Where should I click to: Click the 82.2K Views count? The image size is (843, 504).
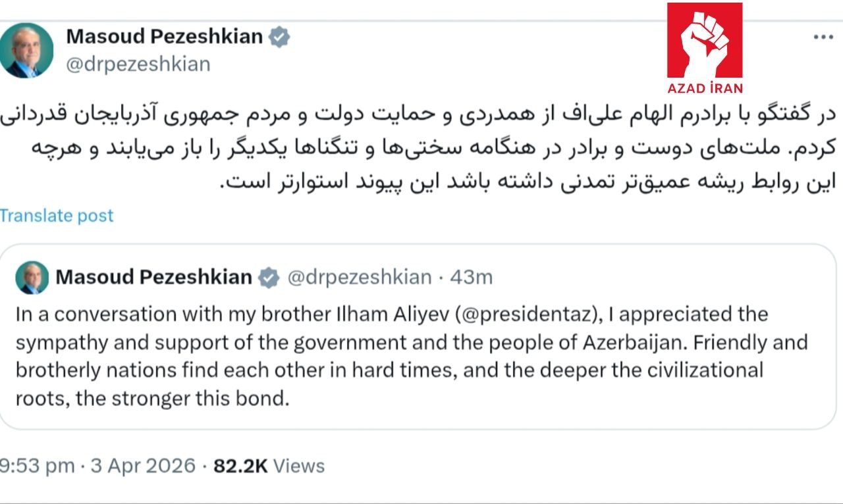coord(269,466)
